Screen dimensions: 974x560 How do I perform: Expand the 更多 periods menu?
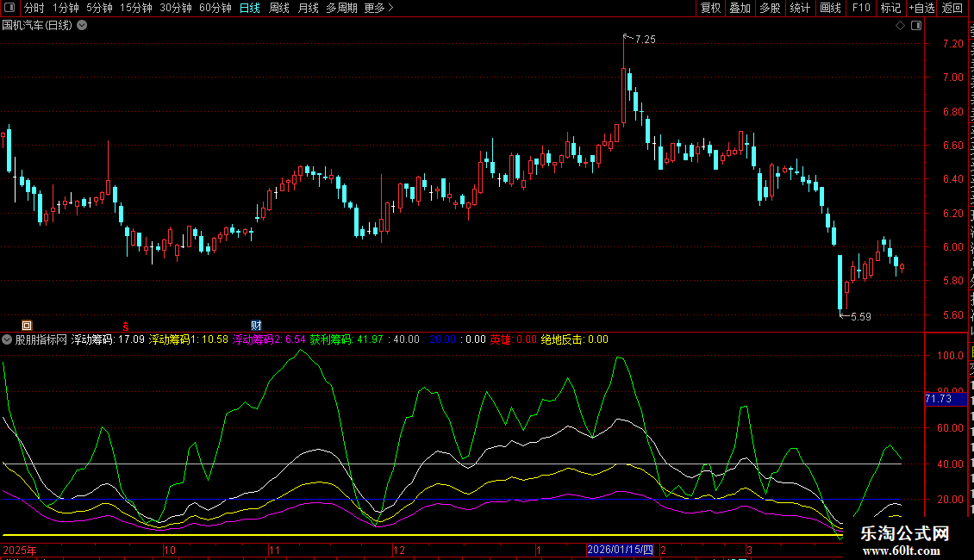(x=378, y=8)
